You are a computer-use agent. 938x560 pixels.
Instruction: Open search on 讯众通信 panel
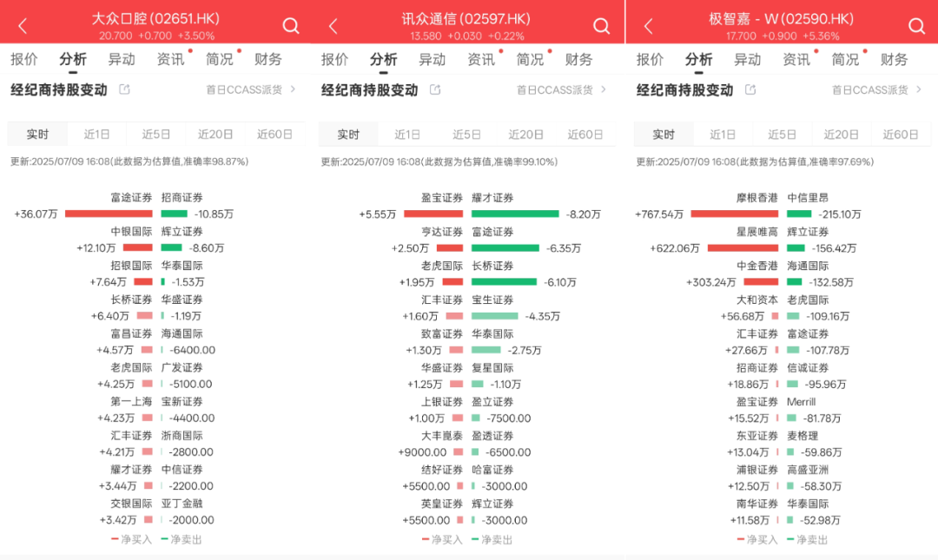click(601, 26)
